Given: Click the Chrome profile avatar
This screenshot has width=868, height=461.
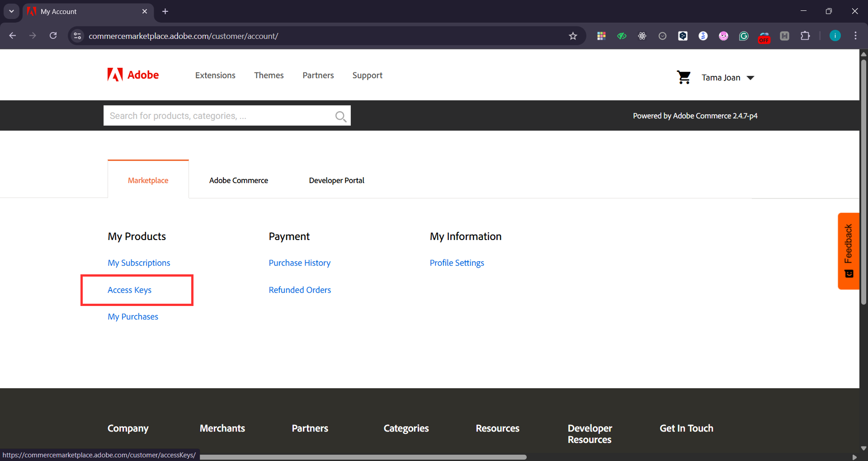Looking at the screenshot, I should pyautogui.click(x=835, y=36).
